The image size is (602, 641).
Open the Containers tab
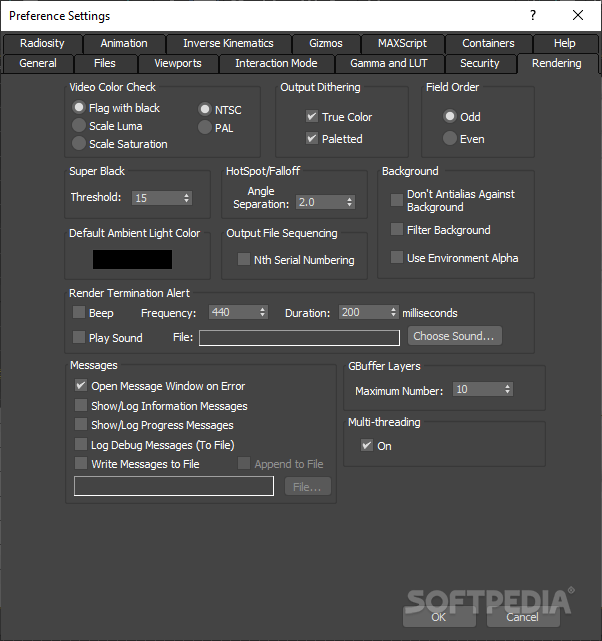[488, 43]
